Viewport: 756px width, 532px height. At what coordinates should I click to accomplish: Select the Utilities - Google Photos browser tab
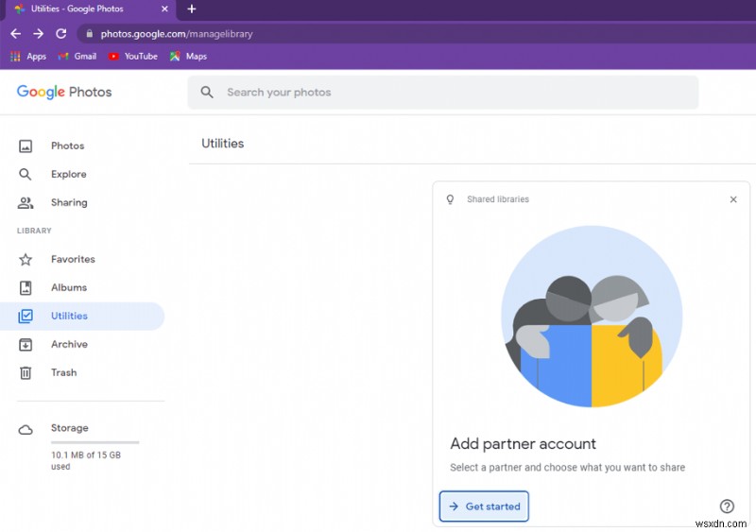(x=91, y=9)
